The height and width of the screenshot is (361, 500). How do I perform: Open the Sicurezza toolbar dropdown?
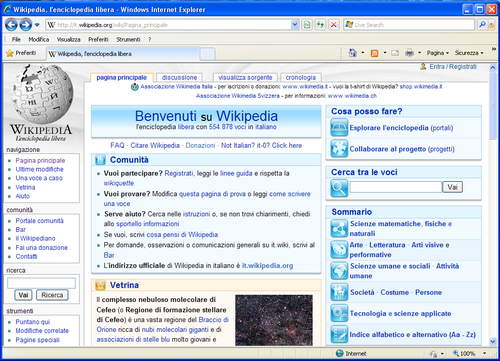(469, 53)
